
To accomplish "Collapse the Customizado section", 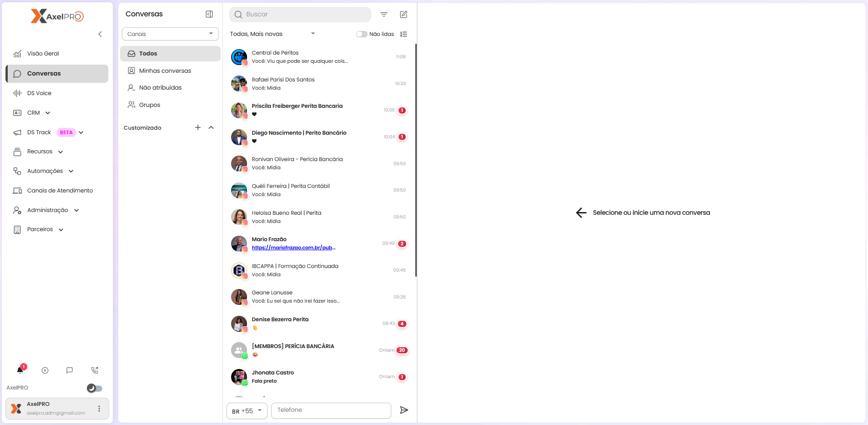I will coord(211,127).
